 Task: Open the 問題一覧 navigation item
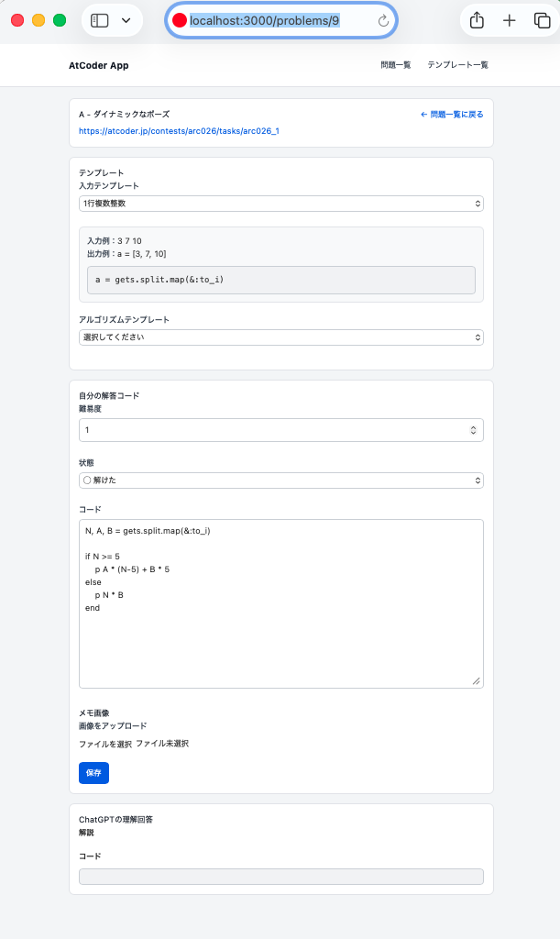(395, 65)
